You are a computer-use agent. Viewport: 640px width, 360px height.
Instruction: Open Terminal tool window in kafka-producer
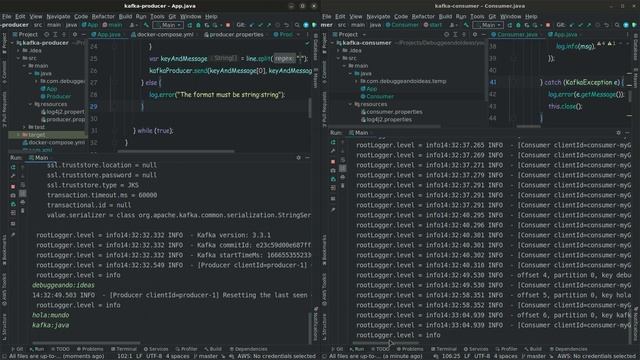(x=124, y=349)
